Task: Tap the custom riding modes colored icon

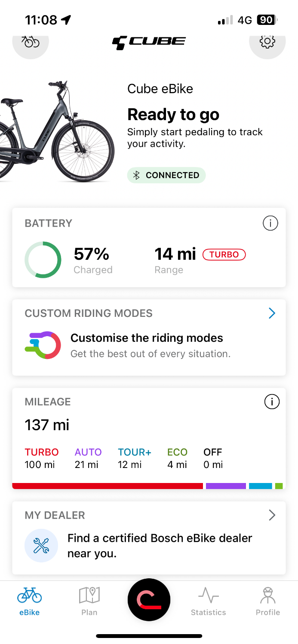Action: pos(43,345)
